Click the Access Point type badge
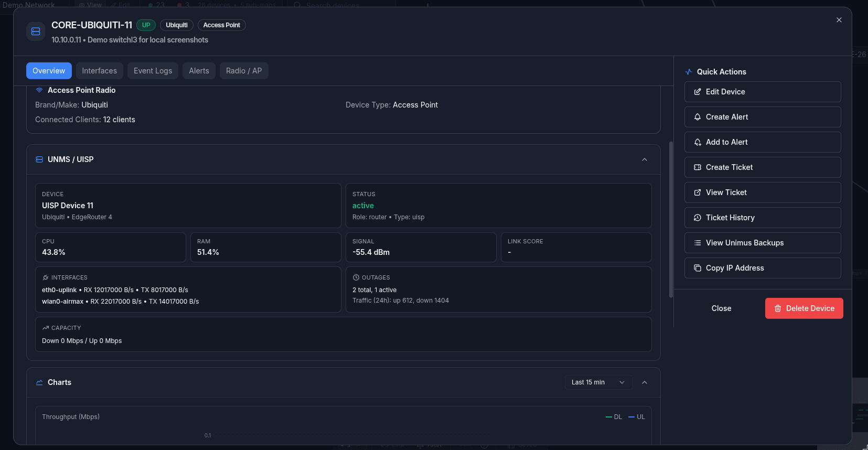 (221, 25)
